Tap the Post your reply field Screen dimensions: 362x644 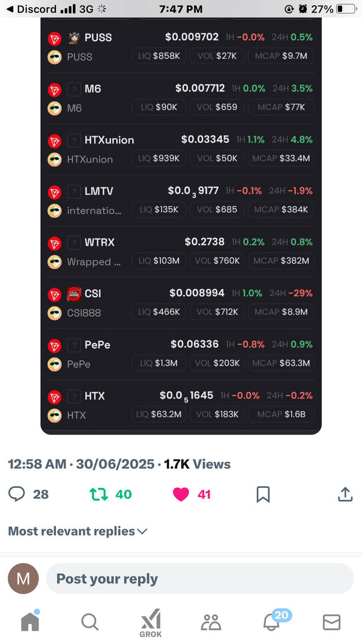200,579
